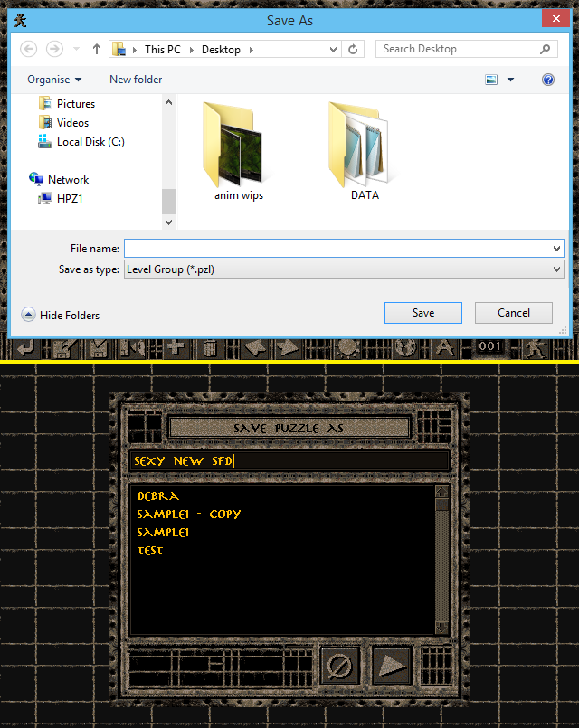The height and width of the screenshot is (728, 579).
Task: Open the Save as type combo box
Action: [344, 269]
